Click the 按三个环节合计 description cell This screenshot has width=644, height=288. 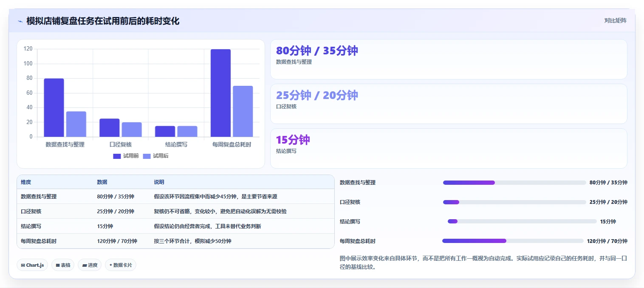[192, 241]
